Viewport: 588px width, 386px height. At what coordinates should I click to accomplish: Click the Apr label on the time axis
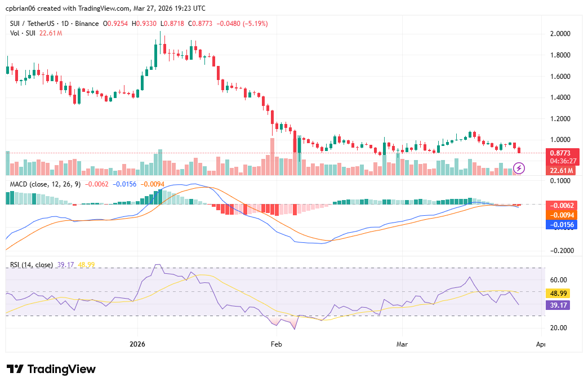[x=540, y=344]
